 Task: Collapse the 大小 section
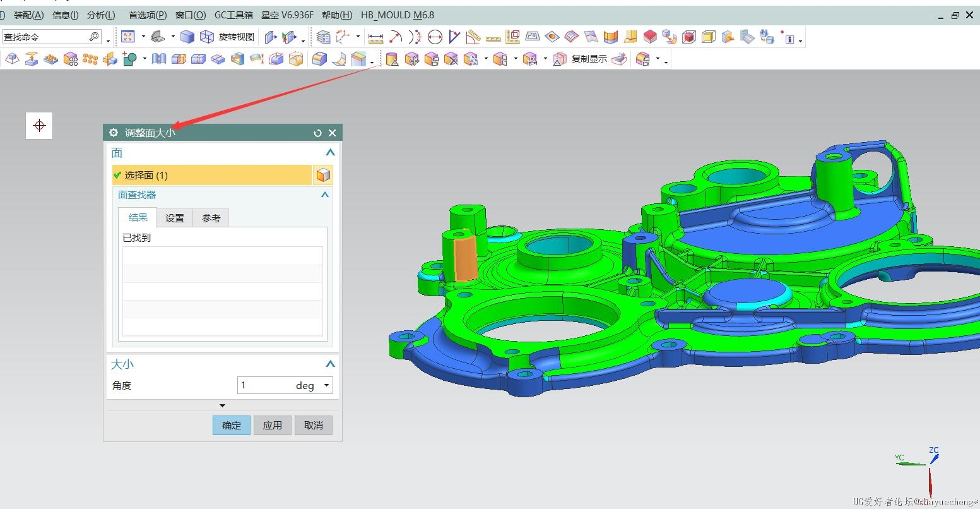330,364
